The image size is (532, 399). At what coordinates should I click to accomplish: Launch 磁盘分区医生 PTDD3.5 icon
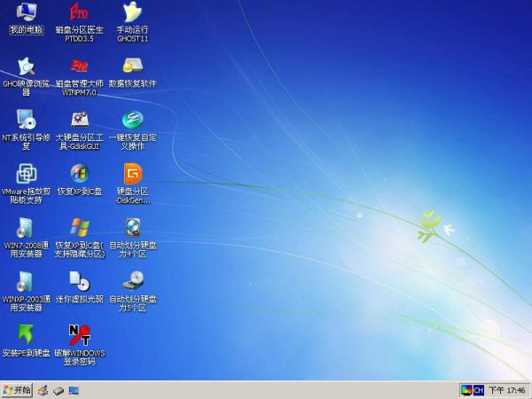coord(79,13)
